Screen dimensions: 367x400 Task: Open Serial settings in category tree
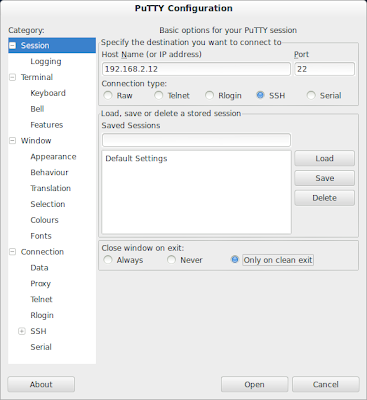coord(41,347)
